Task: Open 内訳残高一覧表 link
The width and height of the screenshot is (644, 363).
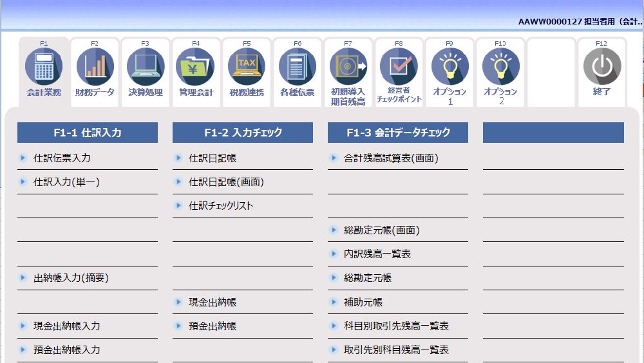Action: tap(377, 254)
